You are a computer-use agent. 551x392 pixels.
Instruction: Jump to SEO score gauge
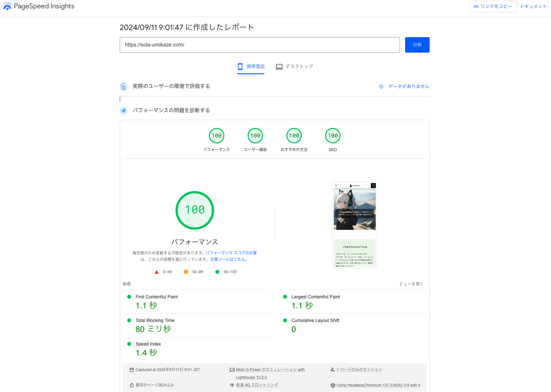333,136
